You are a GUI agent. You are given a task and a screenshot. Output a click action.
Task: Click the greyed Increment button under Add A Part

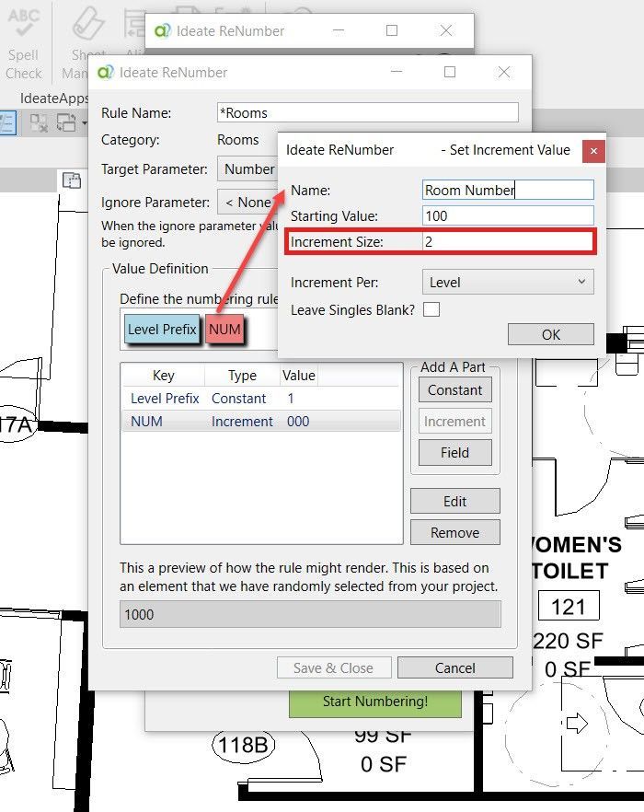tap(455, 422)
